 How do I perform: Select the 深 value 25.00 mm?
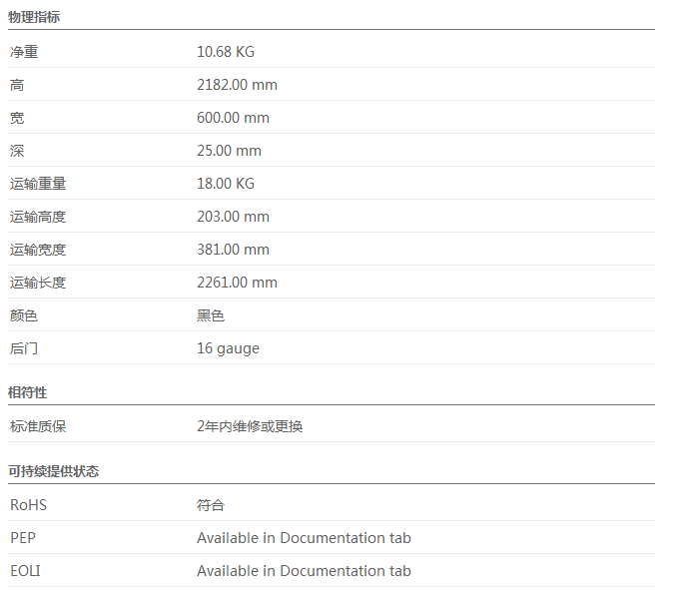pos(229,151)
